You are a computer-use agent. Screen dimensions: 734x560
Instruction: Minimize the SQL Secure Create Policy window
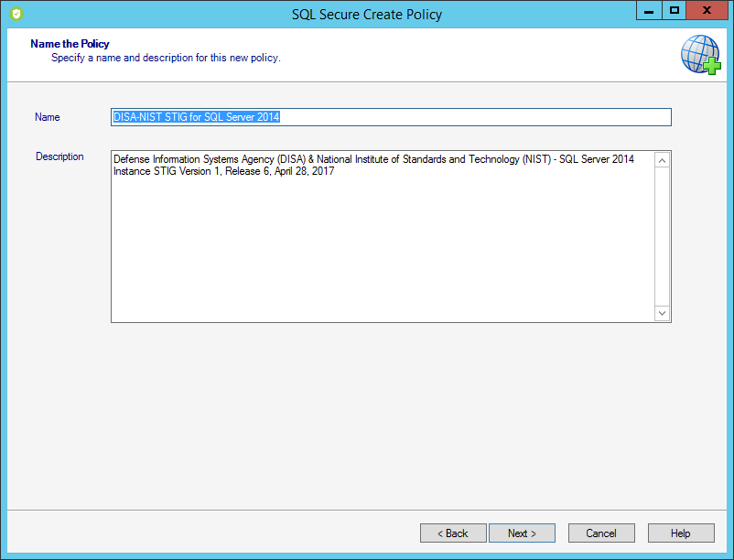pyautogui.click(x=649, y=11)
